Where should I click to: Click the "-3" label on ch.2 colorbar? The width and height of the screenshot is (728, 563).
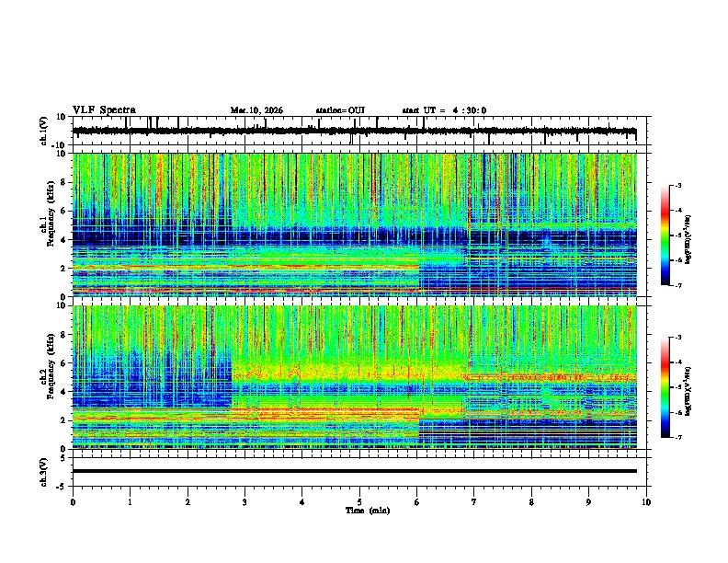pyautogui.click(x=677, y=338)
